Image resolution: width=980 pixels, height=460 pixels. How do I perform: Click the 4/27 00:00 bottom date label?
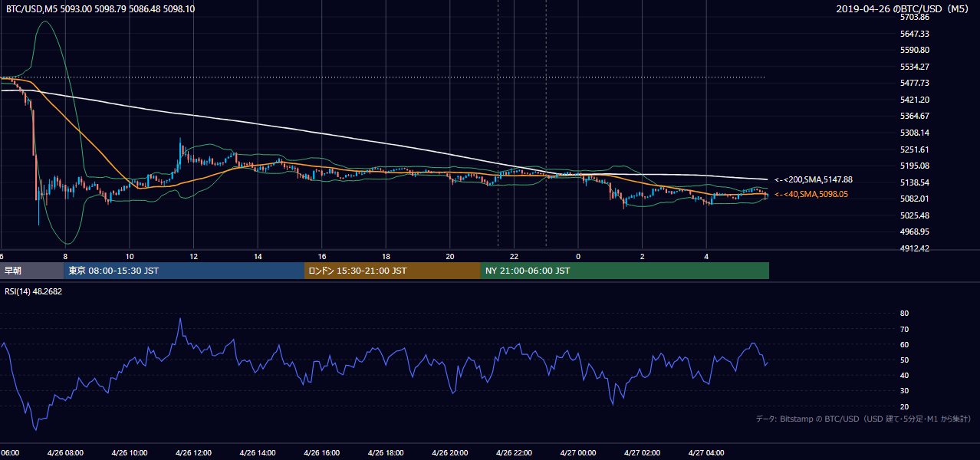click(x=578, y=453)
